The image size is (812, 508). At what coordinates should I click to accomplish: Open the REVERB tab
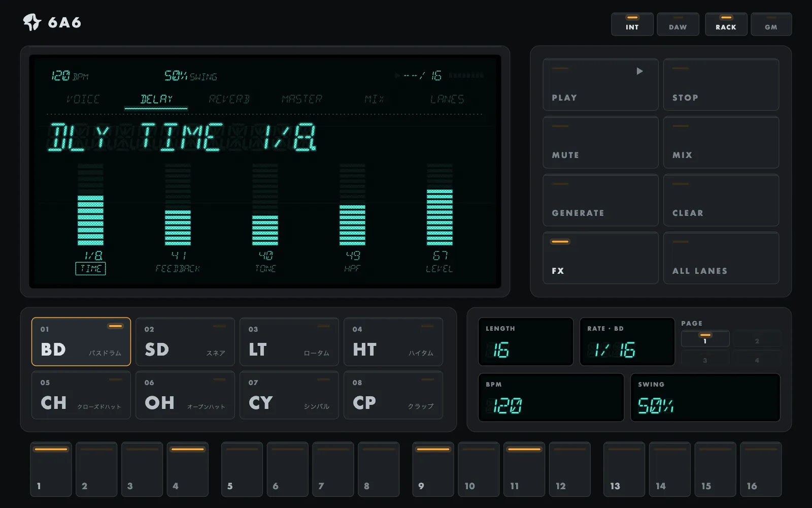[x=229, y=99]
